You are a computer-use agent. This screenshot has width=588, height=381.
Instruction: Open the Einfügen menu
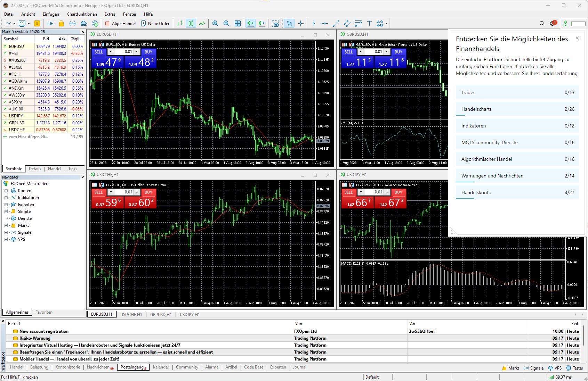pos(51,14)
